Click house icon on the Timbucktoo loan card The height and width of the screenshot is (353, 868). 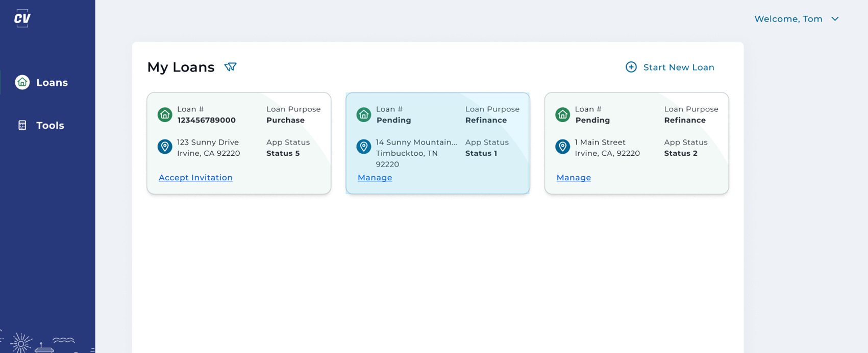pos(363,114)
